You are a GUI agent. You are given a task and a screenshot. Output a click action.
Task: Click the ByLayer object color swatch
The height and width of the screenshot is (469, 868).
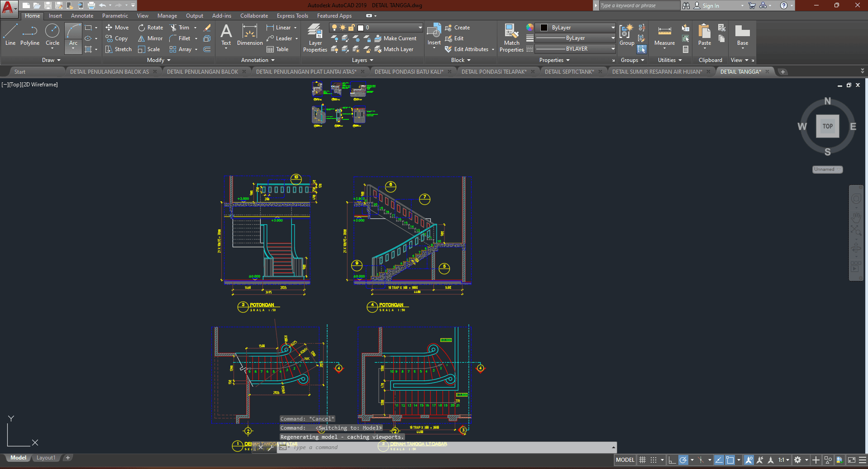[544, 28]
